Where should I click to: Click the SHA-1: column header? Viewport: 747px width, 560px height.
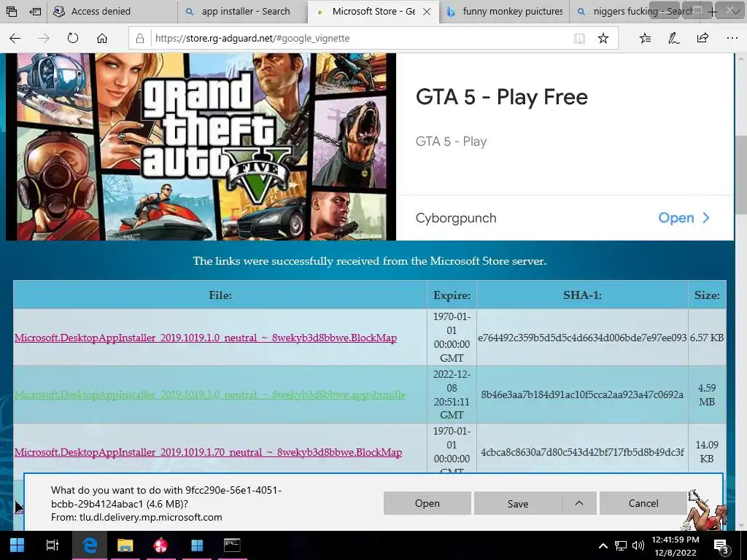tap(582, 295)
